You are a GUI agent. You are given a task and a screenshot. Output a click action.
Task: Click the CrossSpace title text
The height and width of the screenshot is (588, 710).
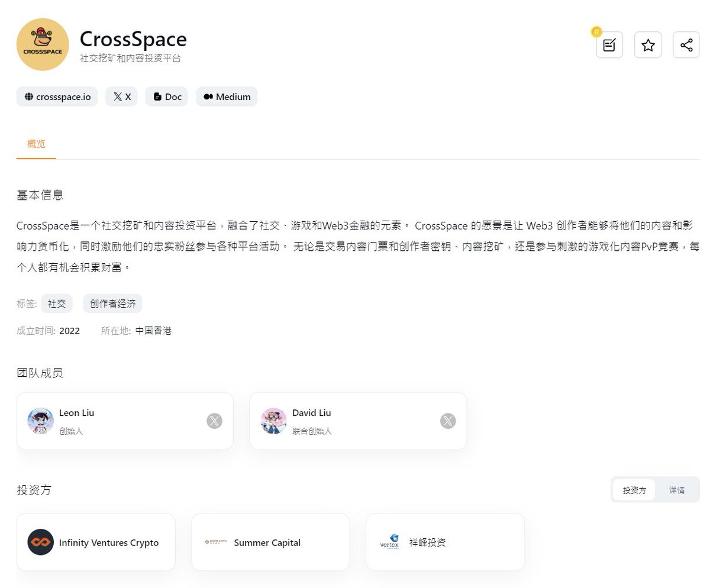click(133, 39)
